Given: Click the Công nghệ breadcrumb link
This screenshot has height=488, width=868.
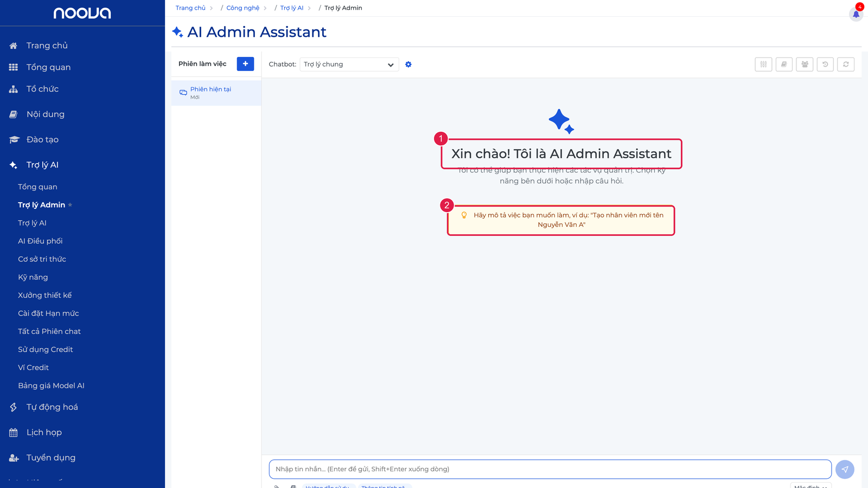Looking at the screenshot, I should pyautogui.click(x=242, y=8).
